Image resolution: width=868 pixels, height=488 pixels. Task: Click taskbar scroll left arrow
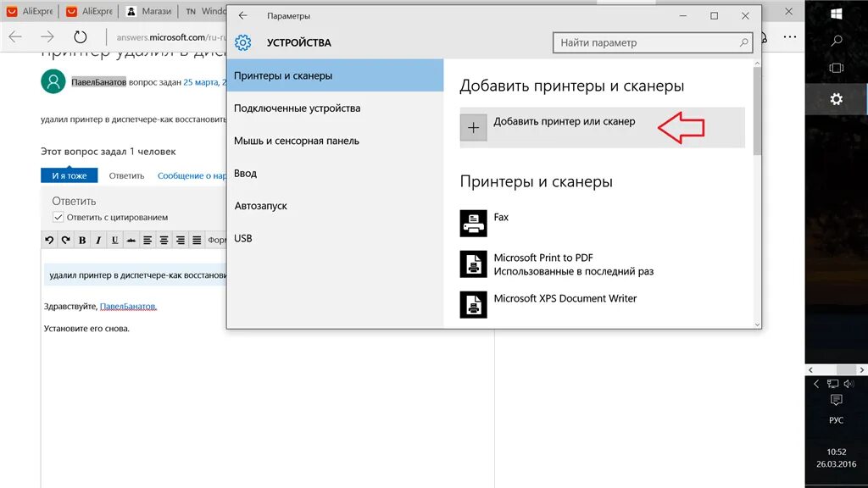coord(810,369)
